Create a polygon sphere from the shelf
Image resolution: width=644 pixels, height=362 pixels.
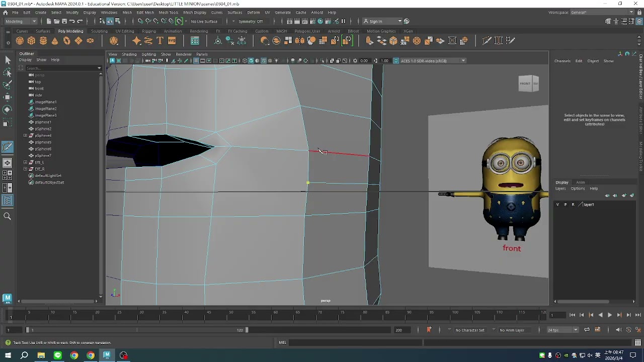point(20,41)
